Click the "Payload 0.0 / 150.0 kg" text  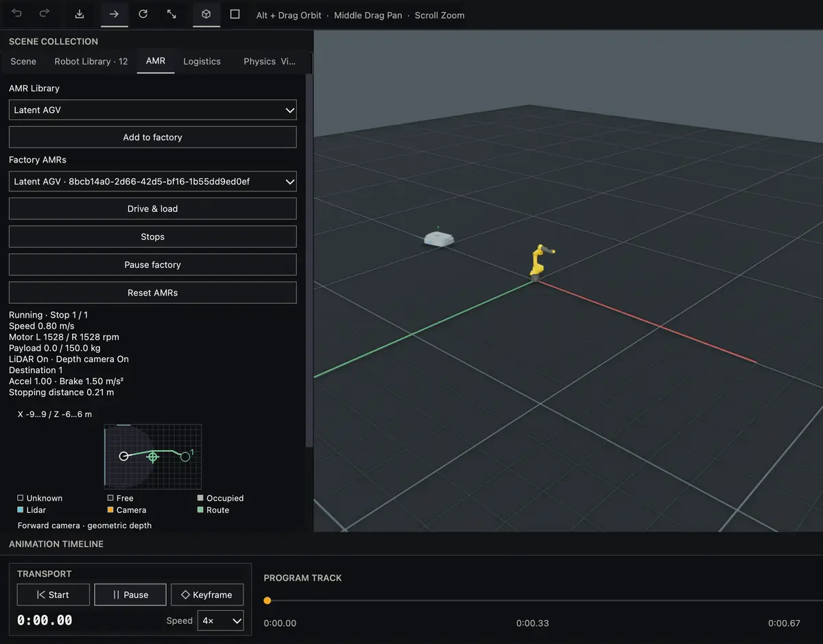[55, 348]
